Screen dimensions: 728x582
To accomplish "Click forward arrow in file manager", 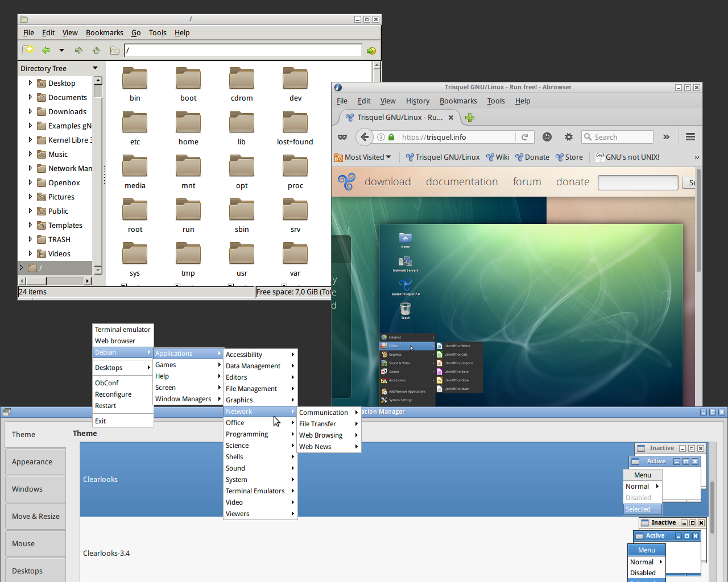I will click(78, 51).
